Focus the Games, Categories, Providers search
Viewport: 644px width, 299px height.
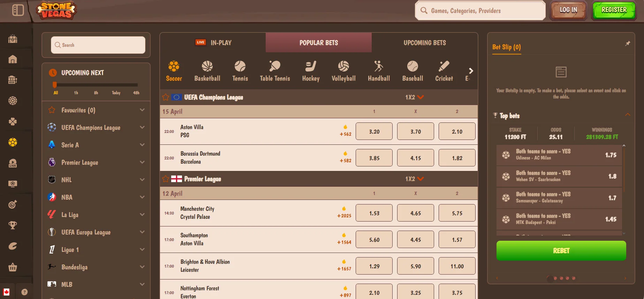click(x=480, y=10)
